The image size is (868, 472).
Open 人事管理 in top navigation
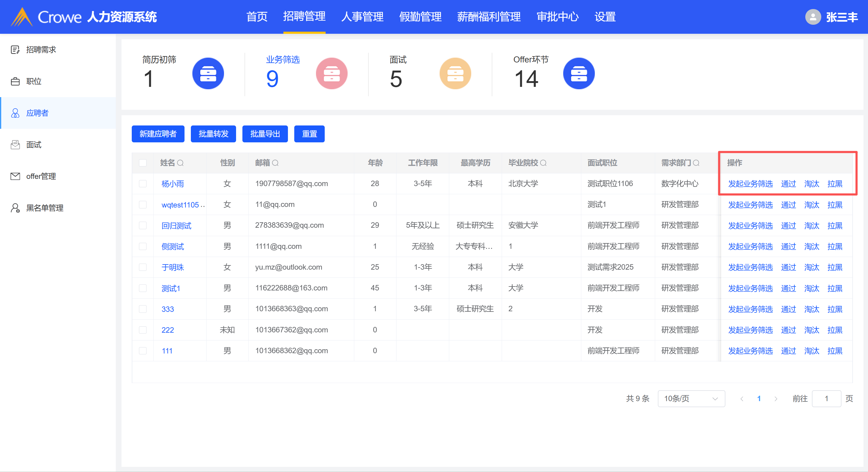[362, 17]
